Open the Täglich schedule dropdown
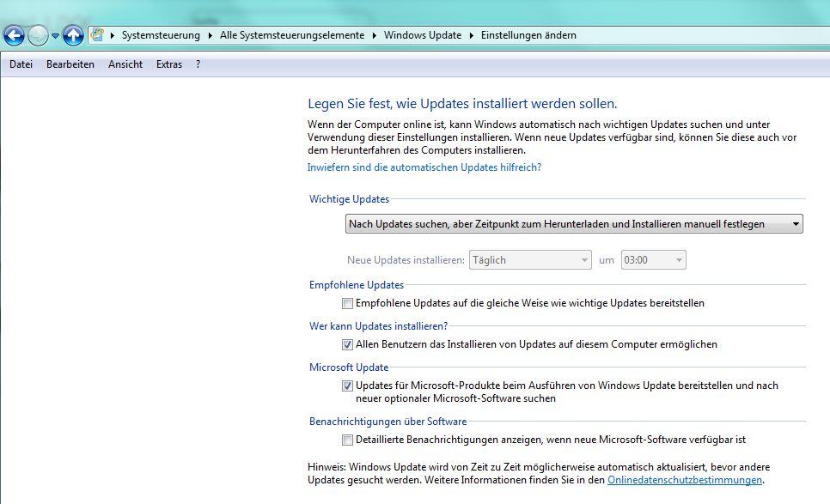Viewport: 830px width, 504px height. [x=530, y=259]
